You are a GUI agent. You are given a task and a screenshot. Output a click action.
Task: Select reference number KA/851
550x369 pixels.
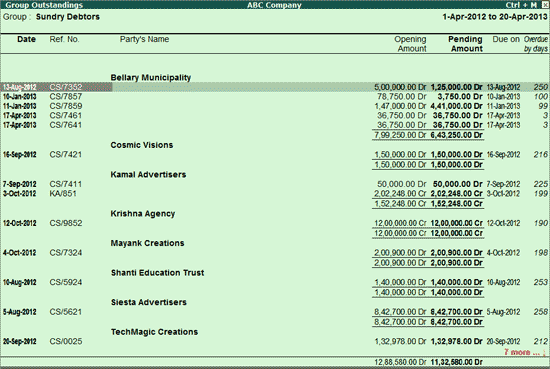tap(63, 194)
